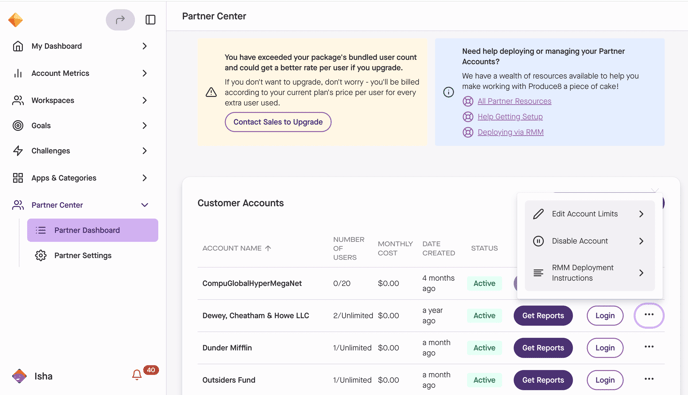This screenshot has width=688, height=395.
Task: Click the Edit Account Limits pencil icon
Action: click(x=538, y=214)
